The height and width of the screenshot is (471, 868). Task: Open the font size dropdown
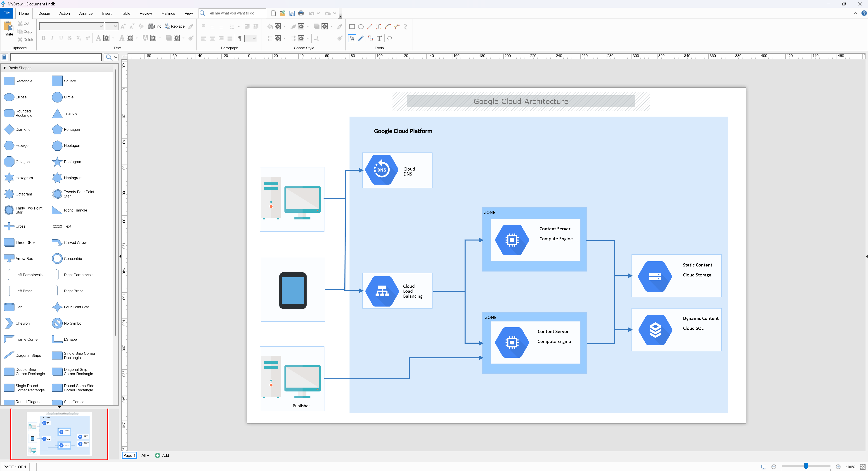pyautogui.click(x=115, y=26)
